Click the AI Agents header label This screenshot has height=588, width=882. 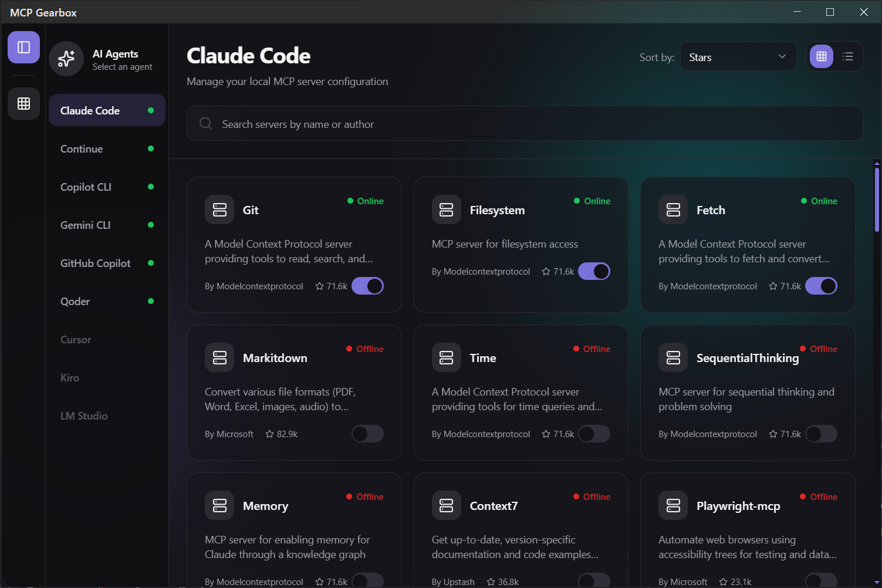[115, 53]
